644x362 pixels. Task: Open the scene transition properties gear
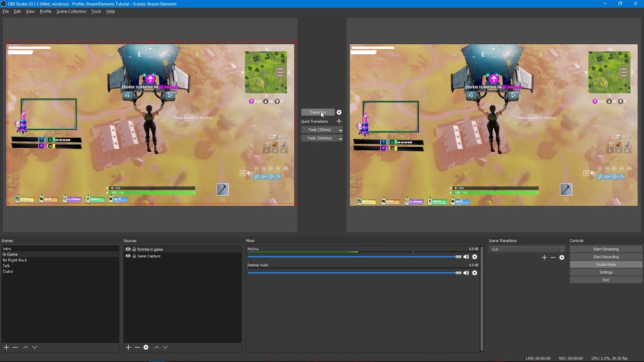pyautogui.click(x=562, y=257)
